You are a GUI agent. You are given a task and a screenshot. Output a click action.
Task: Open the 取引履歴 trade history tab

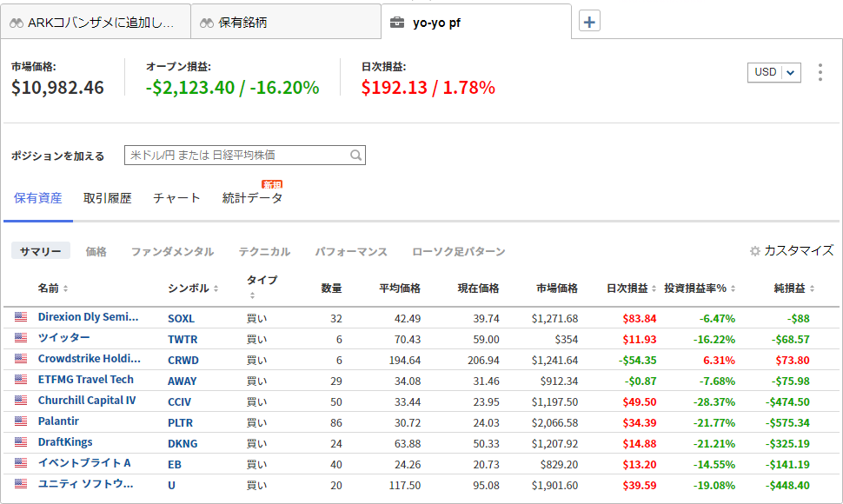coord(108,198)
